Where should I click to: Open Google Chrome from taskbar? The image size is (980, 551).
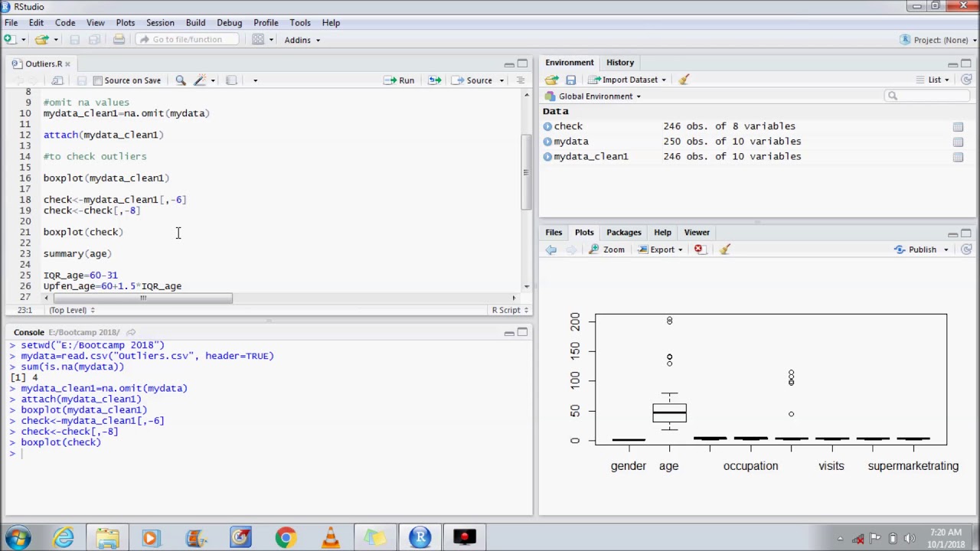point(286,537)
